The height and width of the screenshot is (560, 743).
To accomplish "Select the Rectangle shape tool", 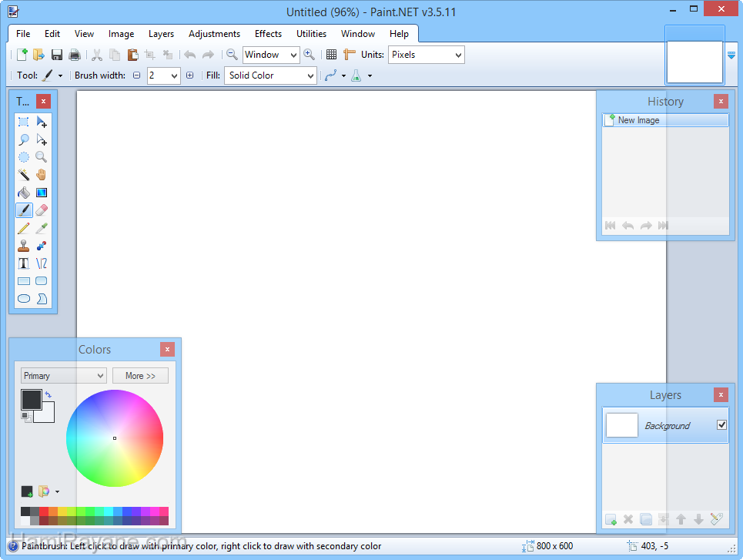I will pyautogui.click(x=23, y=280).
